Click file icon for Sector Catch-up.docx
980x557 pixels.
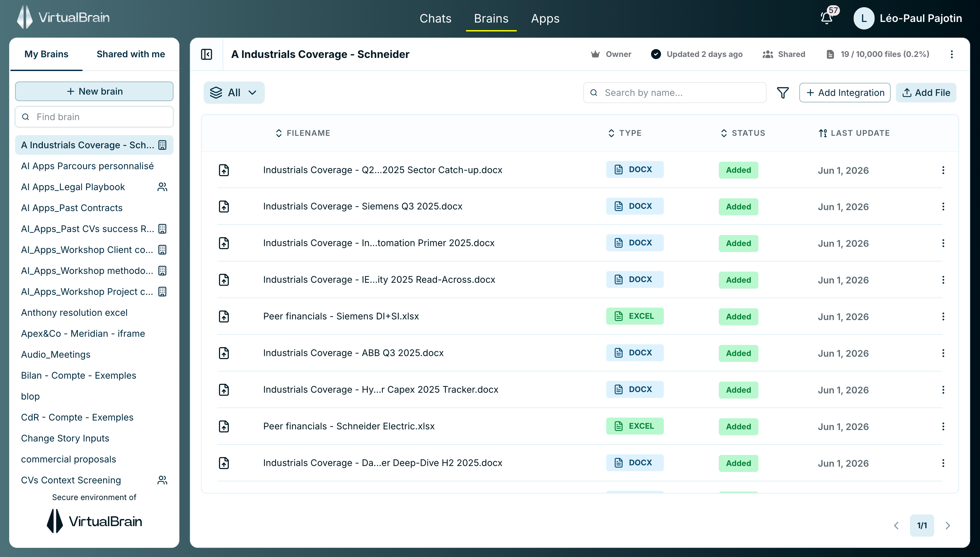224,170
